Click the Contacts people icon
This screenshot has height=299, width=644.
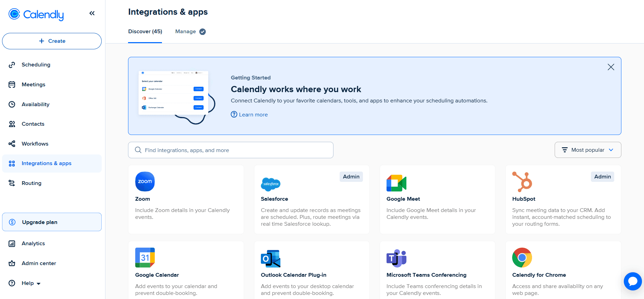(12, 124)
